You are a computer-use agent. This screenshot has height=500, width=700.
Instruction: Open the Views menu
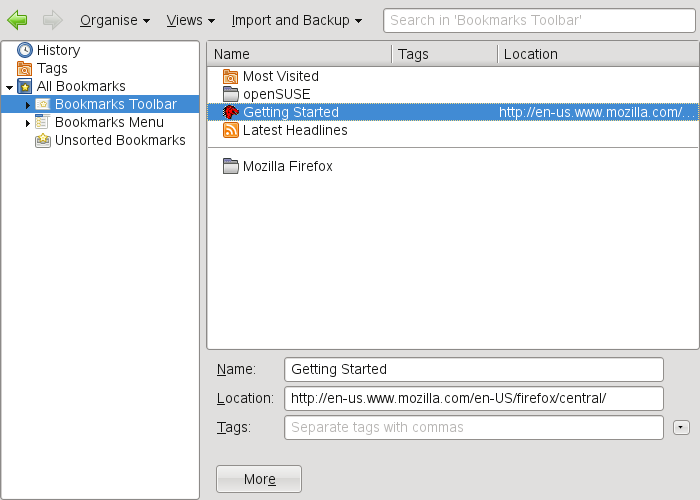click(x=190, y=20)
